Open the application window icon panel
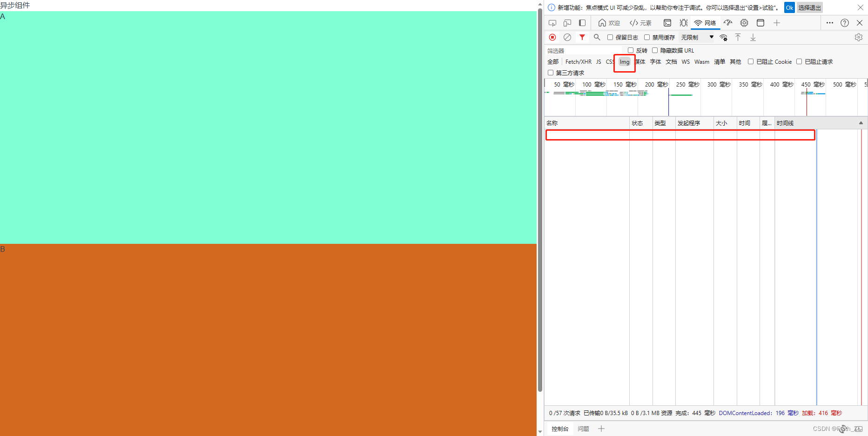This screenshot has width=868, height=436. 760,23
